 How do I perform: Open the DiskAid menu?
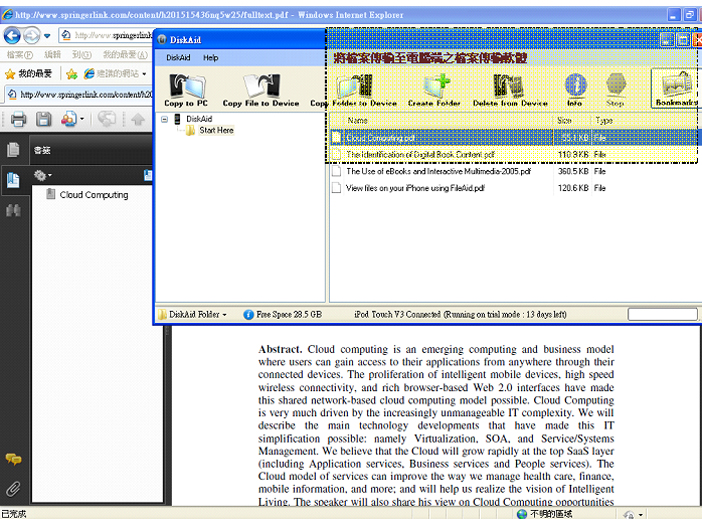coord(178,58)
